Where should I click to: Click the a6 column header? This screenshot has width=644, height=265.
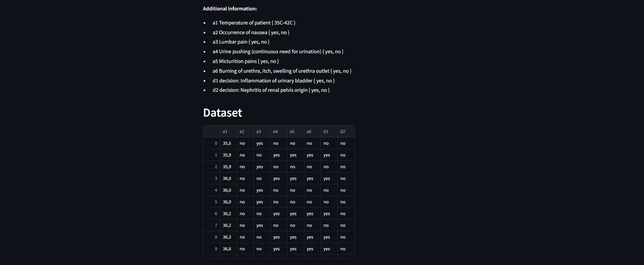pos(312,131)
